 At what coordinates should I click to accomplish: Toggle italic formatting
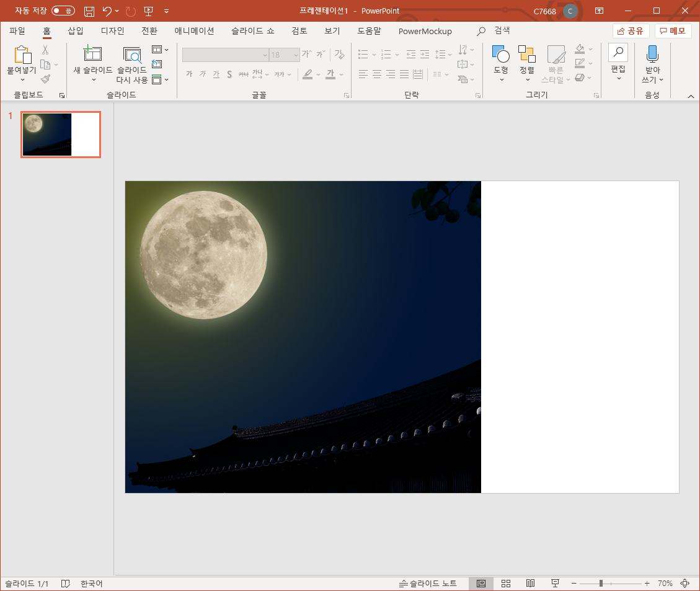[203, 74]
